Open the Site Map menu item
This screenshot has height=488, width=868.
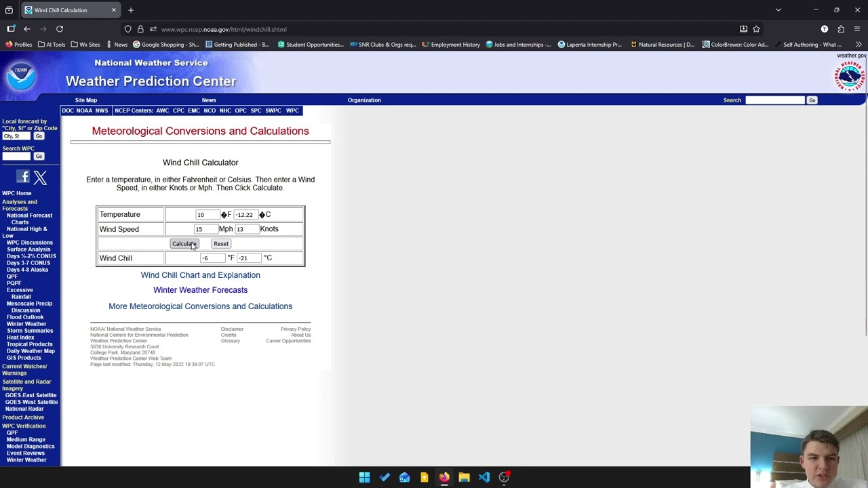[x=86, y=100]
